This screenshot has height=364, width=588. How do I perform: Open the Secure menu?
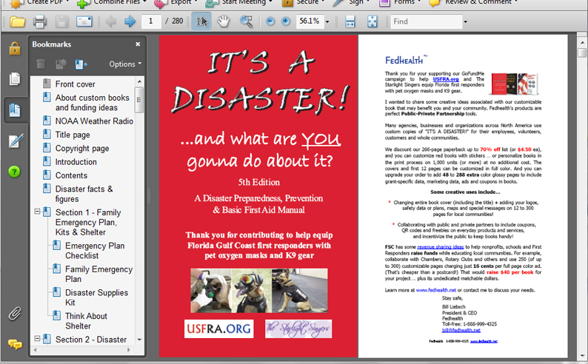302,2
